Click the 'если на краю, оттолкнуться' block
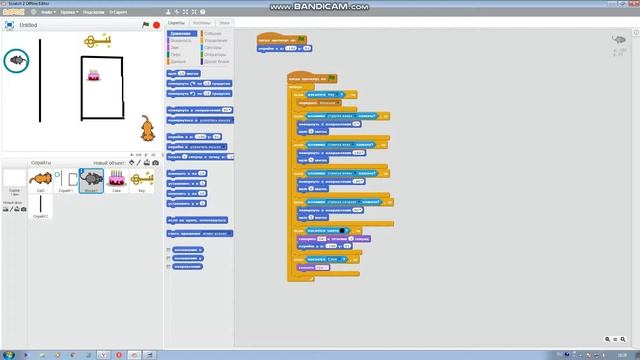The width and height of the screenshot is (640, 360). [198, 220]
